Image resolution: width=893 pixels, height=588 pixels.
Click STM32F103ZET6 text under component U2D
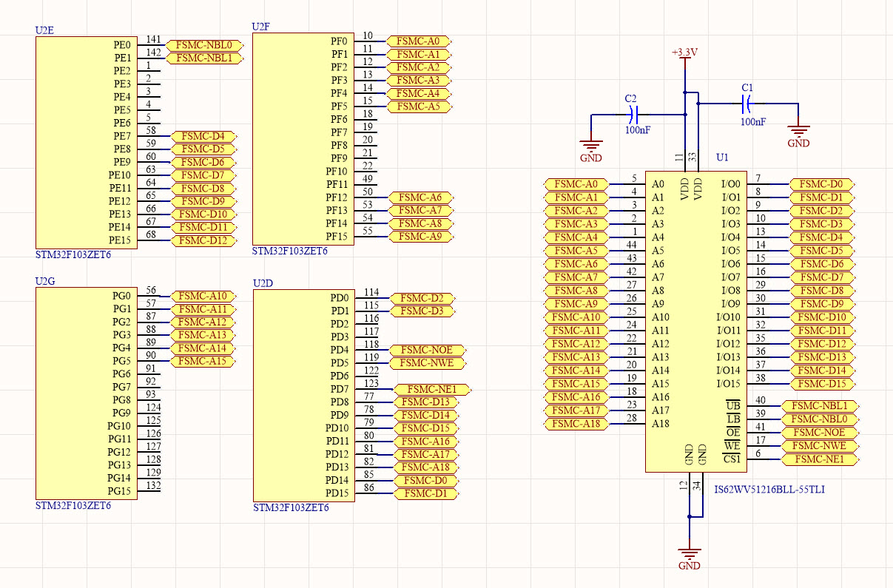(290, 508)
